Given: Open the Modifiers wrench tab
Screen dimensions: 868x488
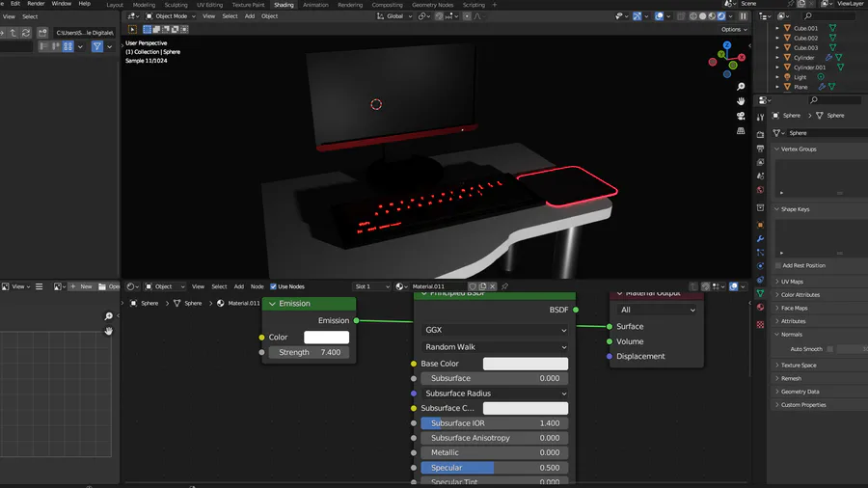Looking at the screenshot, I should click(x=760, y=238).
